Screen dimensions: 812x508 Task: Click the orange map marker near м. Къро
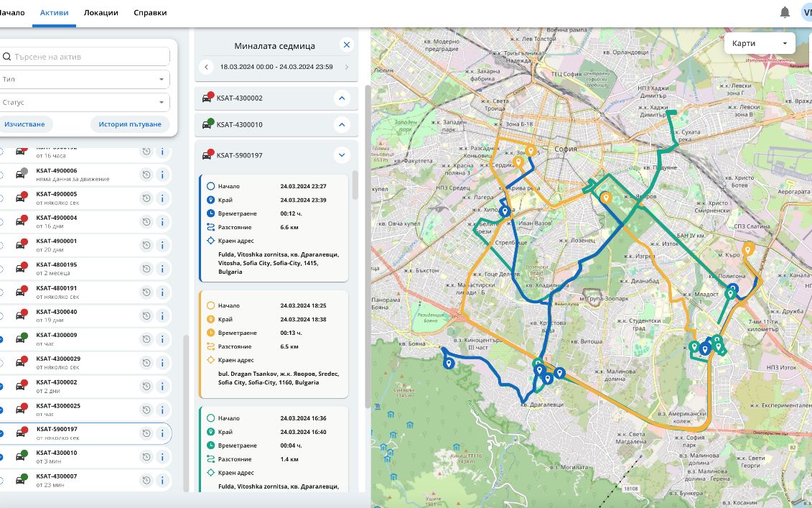point(748,250)
